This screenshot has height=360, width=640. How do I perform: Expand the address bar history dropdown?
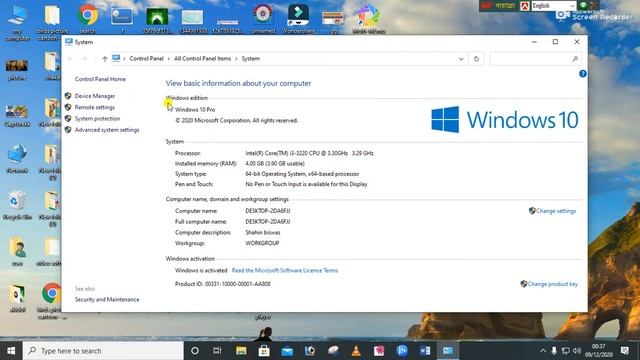tap(461, 59)
